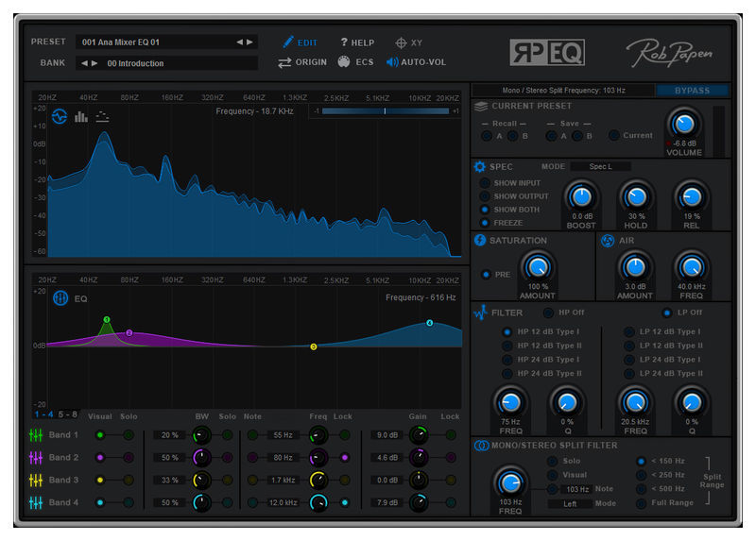756x541 pixels.
Task: Click the Band 1 BW value 20 %
Action: pyautogui.click(x=170, y=435)
